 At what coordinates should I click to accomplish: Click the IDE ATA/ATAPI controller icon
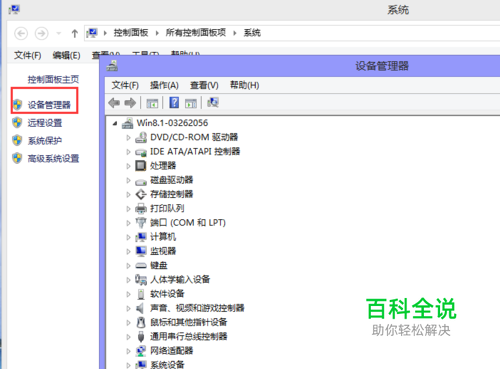(x=141, y=152)
